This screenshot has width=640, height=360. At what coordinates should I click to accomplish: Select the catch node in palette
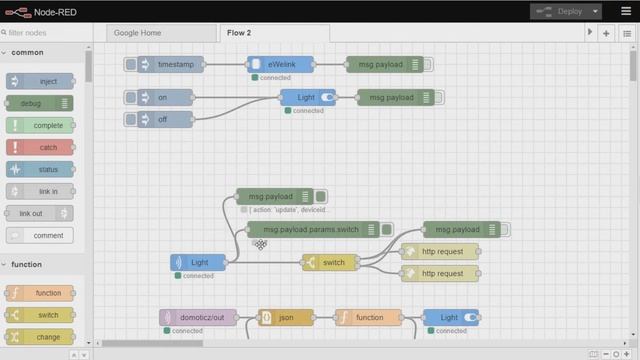(x=40, y=147)
